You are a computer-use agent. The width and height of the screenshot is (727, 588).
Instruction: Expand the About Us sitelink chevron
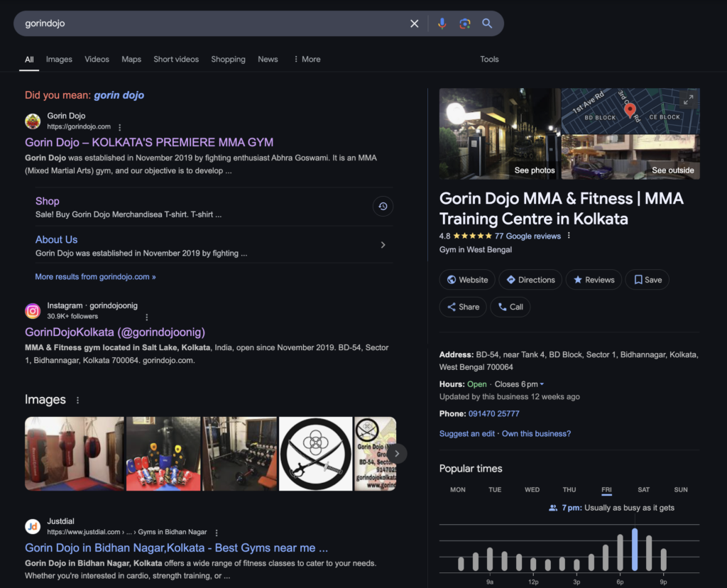point(383,245)
